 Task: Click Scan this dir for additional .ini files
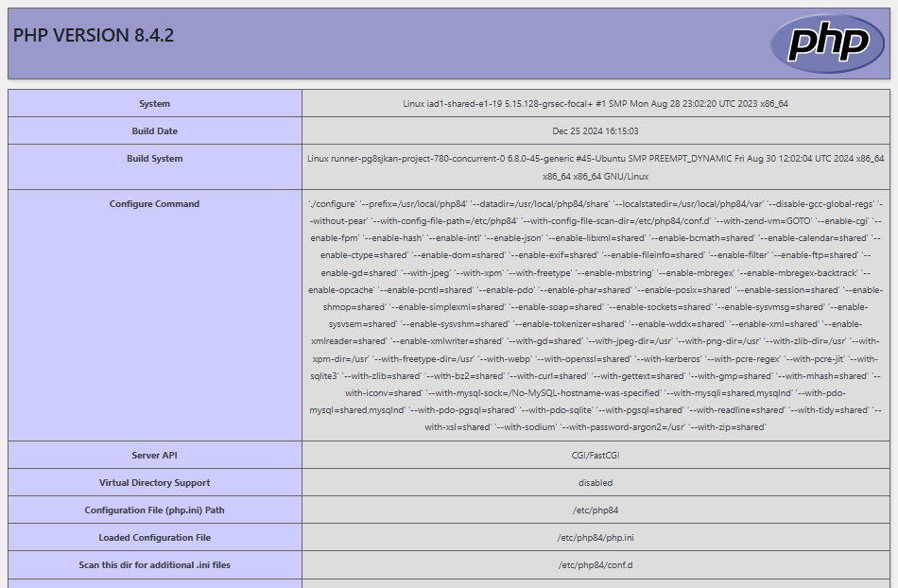(155, 565)
